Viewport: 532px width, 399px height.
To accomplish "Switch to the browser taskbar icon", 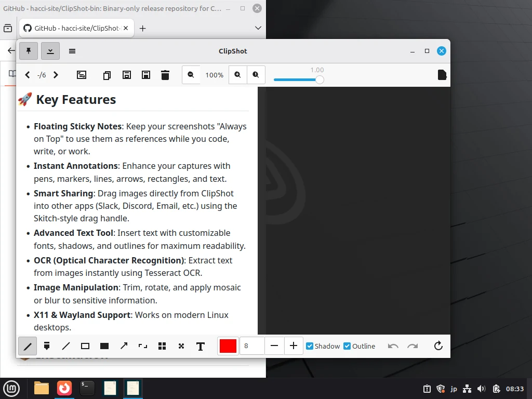I will pos(64,388).
